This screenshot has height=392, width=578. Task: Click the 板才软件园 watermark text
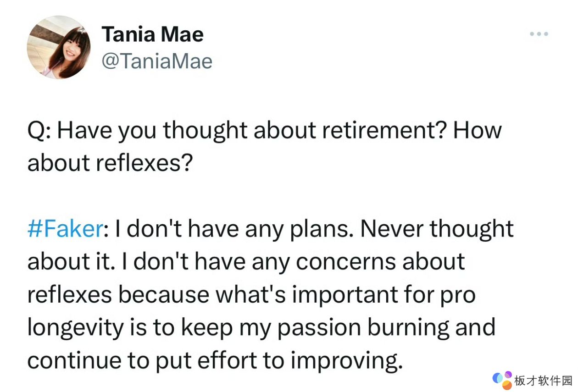pos(544,381)
